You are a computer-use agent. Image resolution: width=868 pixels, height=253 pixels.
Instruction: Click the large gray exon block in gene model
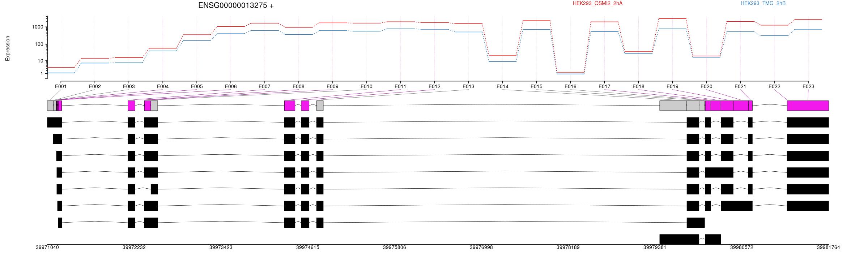[x=673, y=106]
